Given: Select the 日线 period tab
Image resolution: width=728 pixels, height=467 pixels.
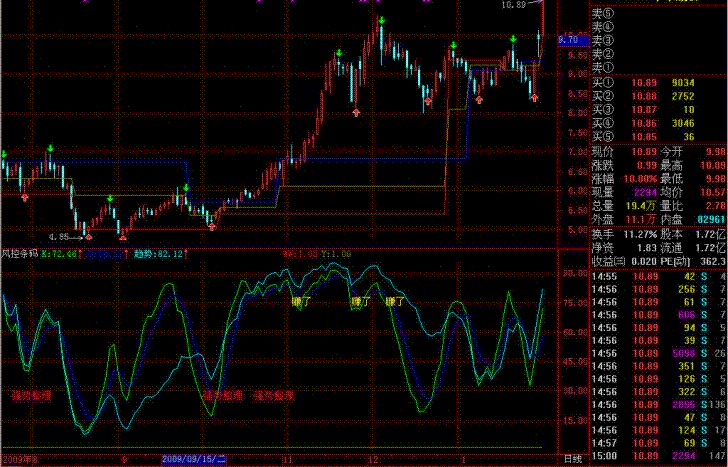Looking at the screenshot, I should pos(572,459).
